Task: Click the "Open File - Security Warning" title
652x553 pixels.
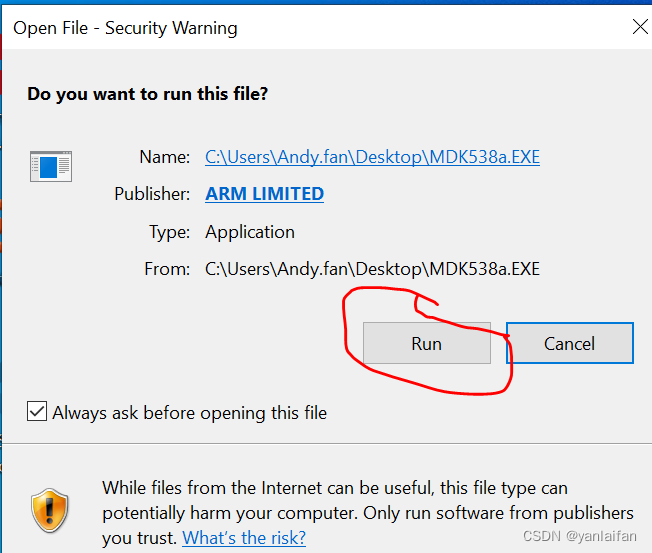Action: tap(125, 28)
